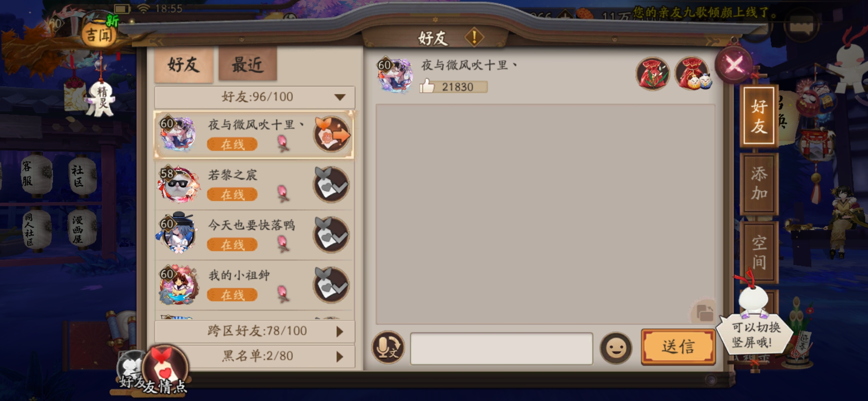Tap the thumbs-up like icon
The image size is (868, 401).
(427, 86)
